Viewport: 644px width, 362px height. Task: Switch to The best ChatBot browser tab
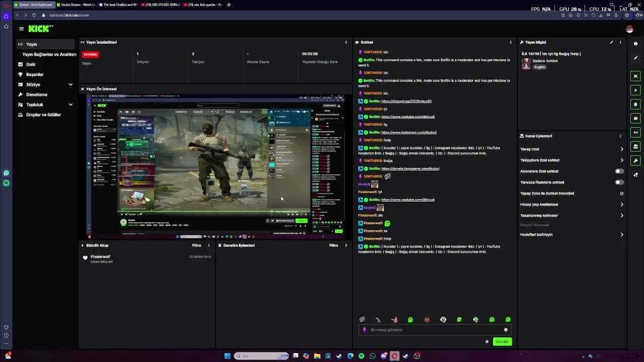(118, 5)
